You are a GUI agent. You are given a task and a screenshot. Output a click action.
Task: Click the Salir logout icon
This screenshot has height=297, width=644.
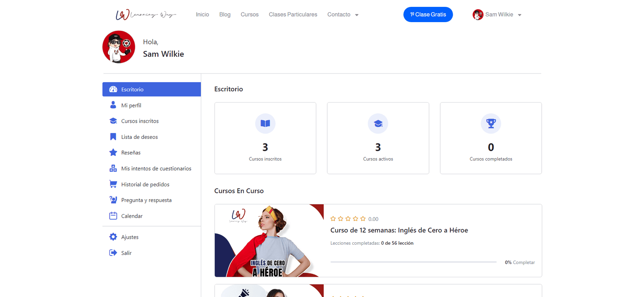113,253
